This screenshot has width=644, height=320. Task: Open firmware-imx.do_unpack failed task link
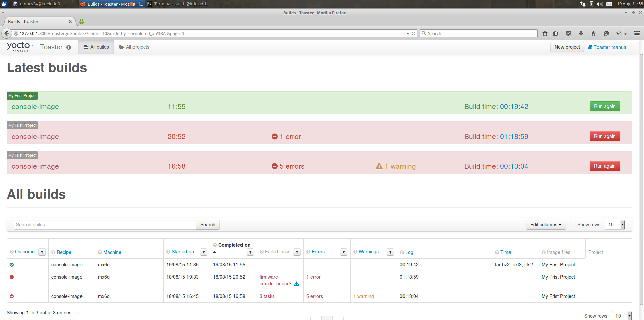pyautogui.click(x=275, y=280)
